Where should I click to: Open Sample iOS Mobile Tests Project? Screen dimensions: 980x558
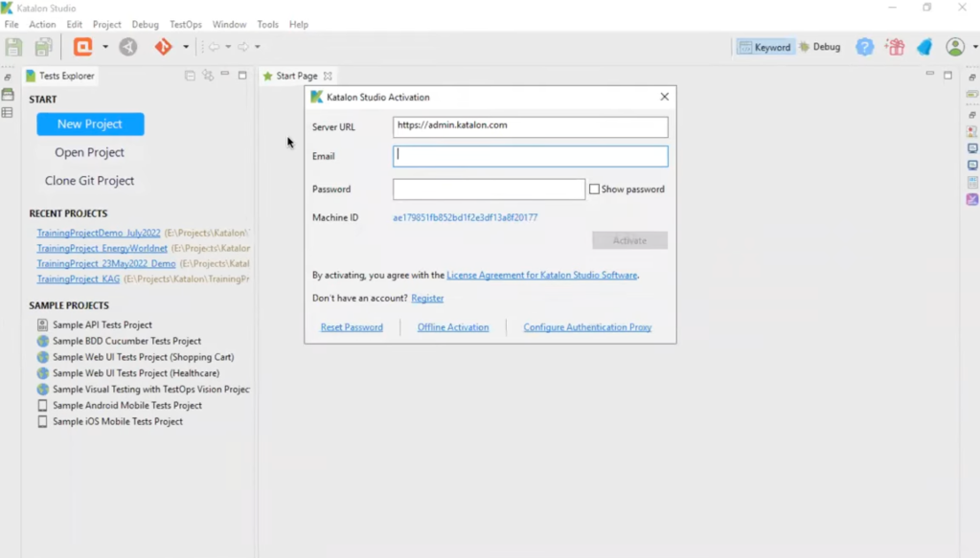pos(118,421)
